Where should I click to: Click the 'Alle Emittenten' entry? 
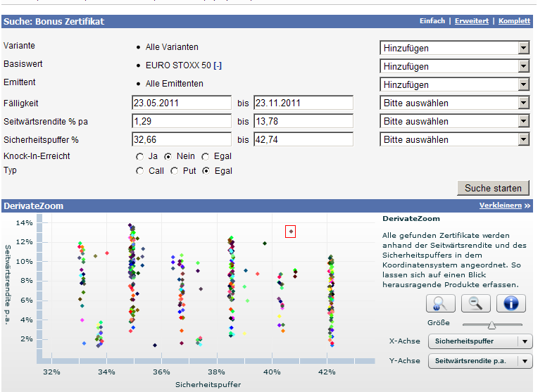point(174,84)
